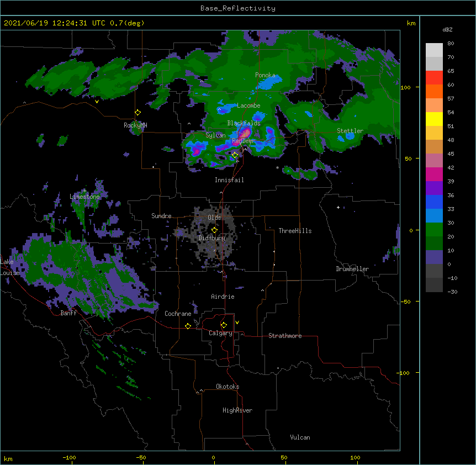Click the Drumheller town label

point(352,269)
